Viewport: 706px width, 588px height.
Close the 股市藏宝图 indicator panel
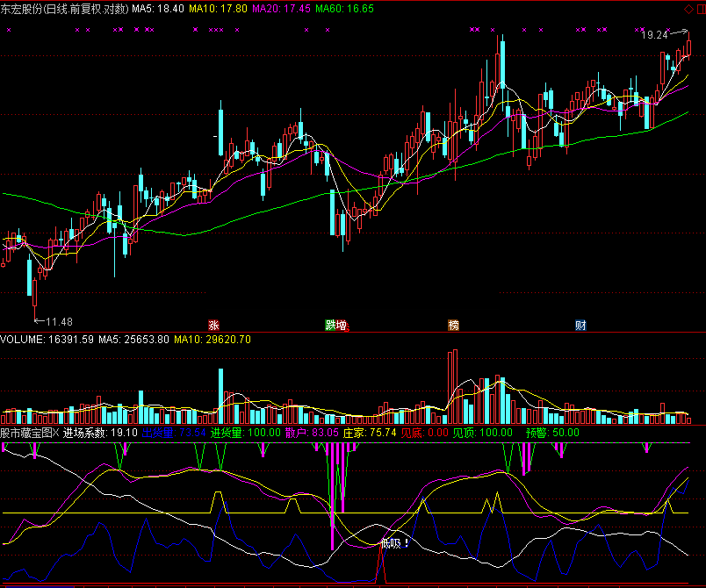point(56,433)
